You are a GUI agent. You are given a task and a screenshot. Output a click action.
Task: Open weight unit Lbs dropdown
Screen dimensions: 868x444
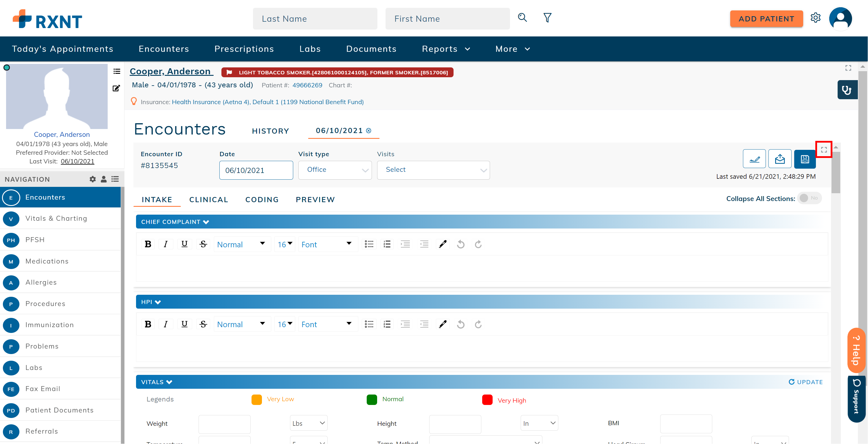point(309,423)
